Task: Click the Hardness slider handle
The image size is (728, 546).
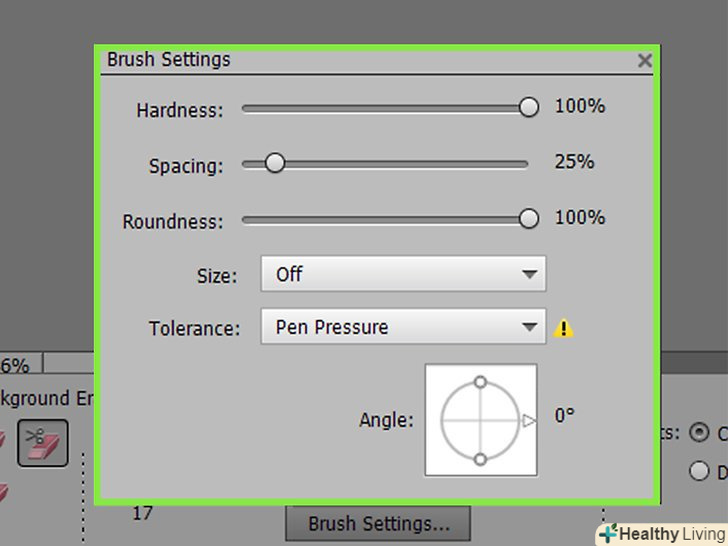Action: [529, 108]
